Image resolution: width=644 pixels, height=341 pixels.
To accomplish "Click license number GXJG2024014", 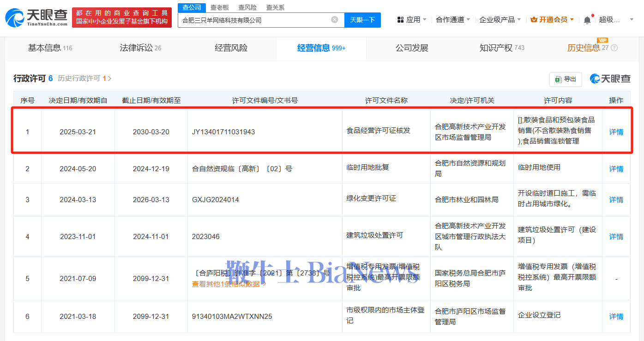I will [x=216, y=200].
